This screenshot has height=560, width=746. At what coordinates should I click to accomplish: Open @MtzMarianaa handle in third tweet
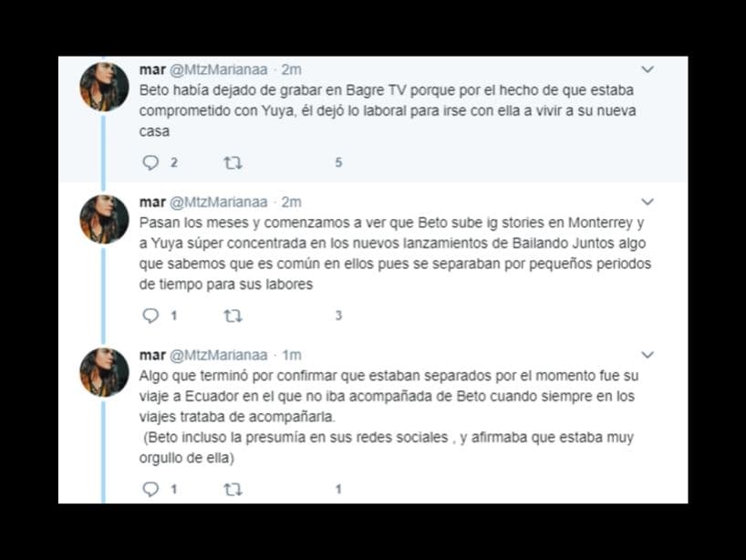219,356
